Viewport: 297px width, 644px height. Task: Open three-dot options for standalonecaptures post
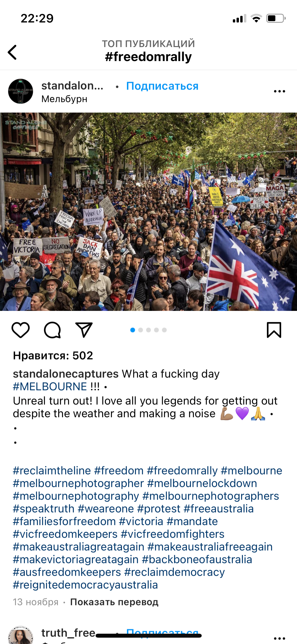tap(280, 91)
